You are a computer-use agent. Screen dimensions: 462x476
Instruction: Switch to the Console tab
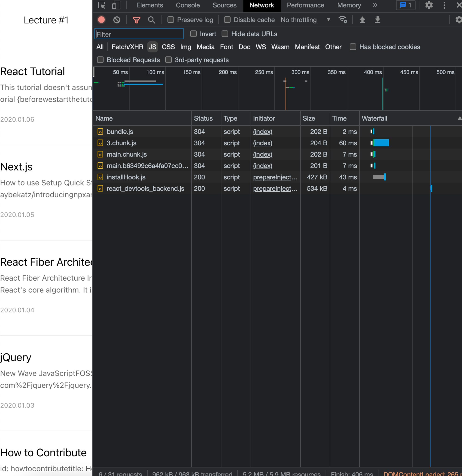(x=188, y=5)
